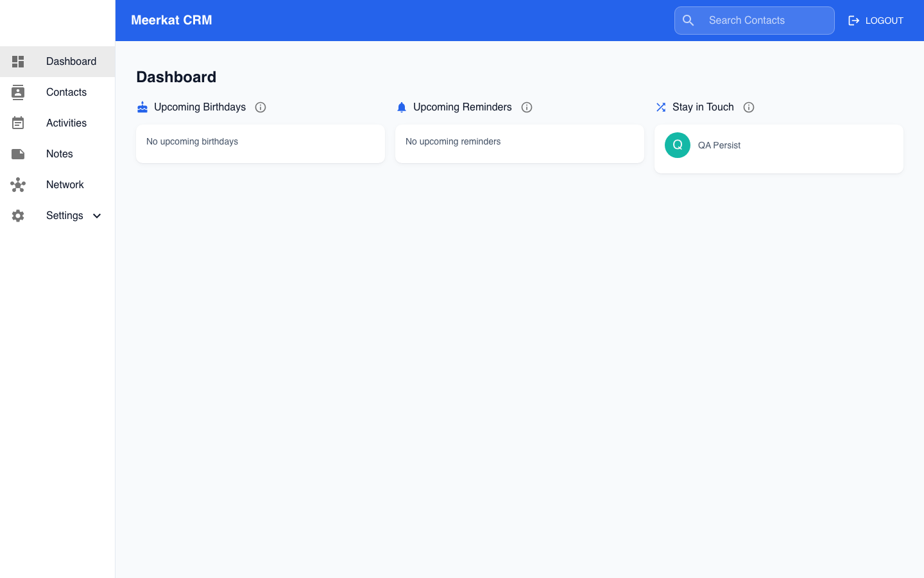Go to the Contacts page
Image resolution: width=924 pixels, height=578 pixels.
[x=57, y=92]
